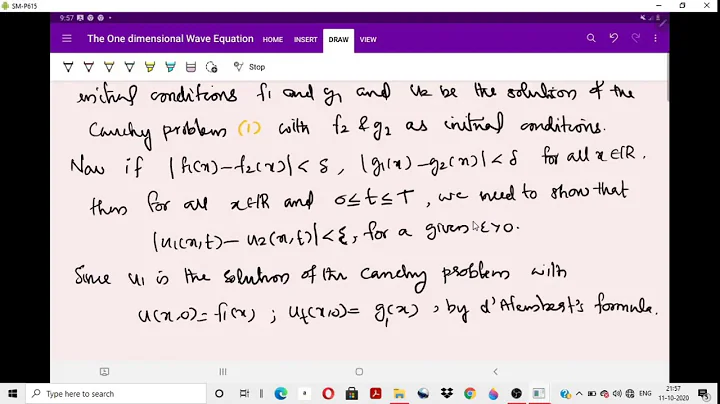
Task: Click the 'Type here to search' box
Action: pos(116,393)
